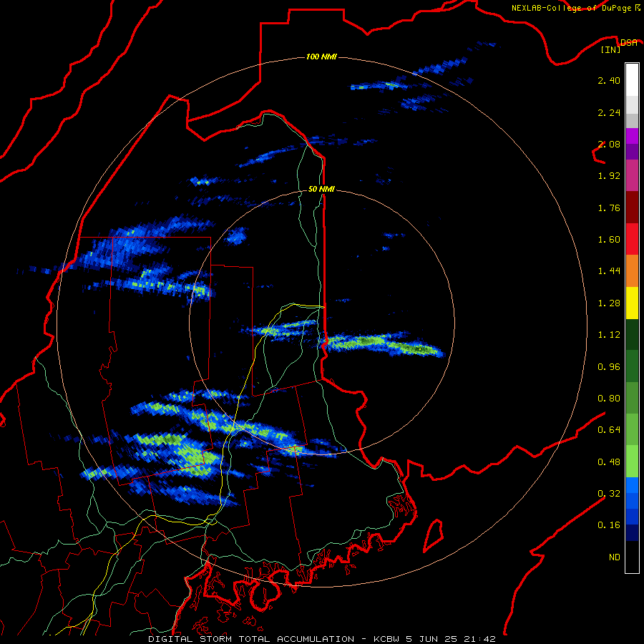Screen dimensions: 644x644
Task: Select the 0.64 legend value
Action: point(609,430)
